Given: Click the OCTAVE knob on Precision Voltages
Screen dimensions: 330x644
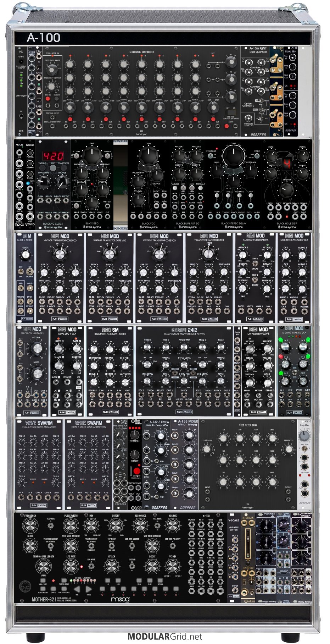Looking at the screenshot, I should coord(37,348).
